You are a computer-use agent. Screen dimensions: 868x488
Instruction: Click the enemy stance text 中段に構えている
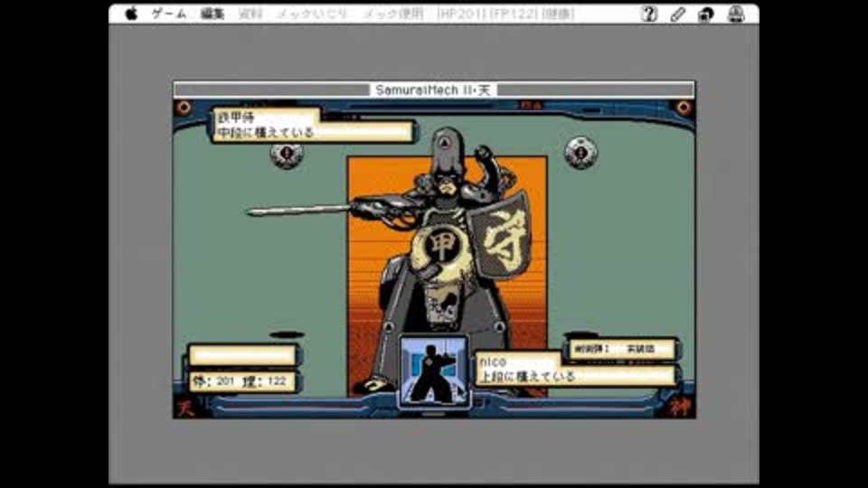tap(266, 133)
